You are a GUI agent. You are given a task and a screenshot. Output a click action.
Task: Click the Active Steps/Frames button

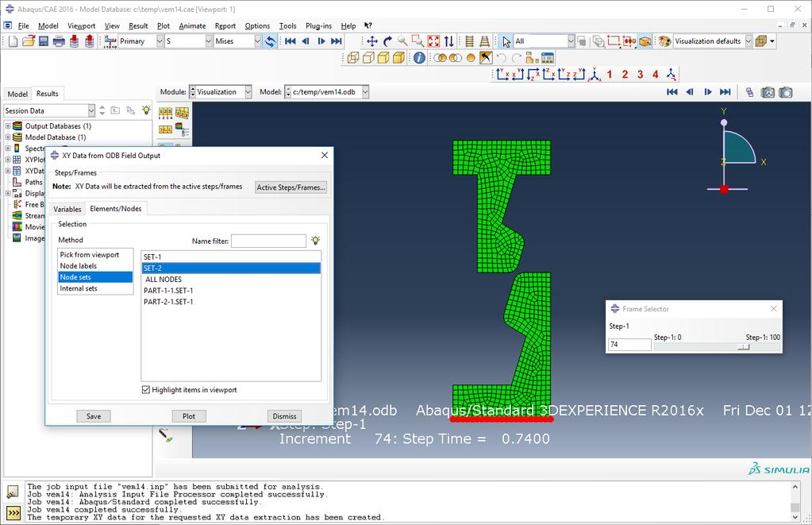click(291, 187)
